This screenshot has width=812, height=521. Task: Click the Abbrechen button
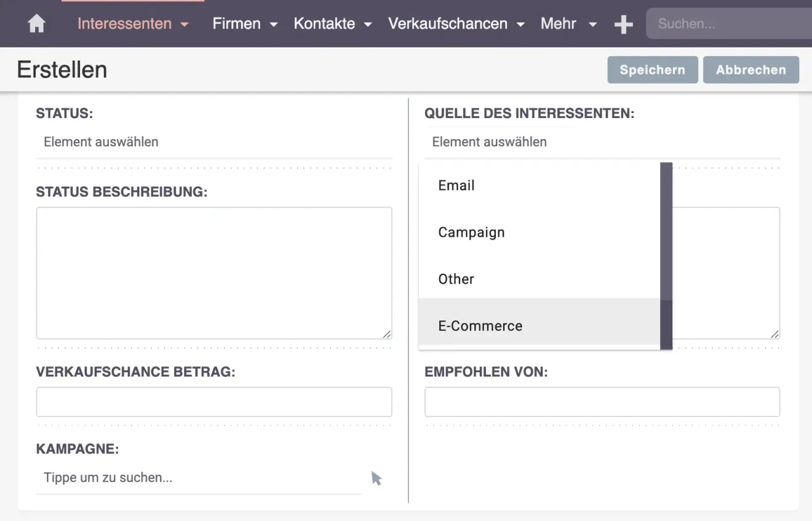pos(750,70)
